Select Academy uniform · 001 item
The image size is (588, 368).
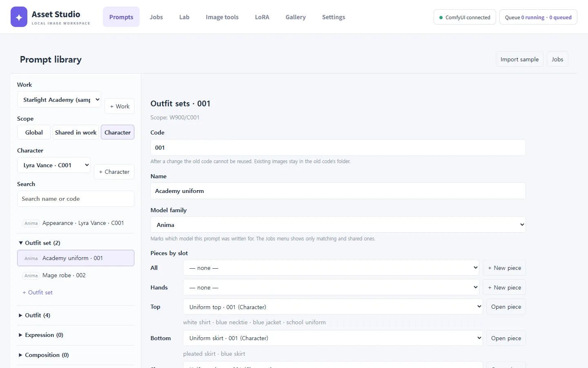76,258
